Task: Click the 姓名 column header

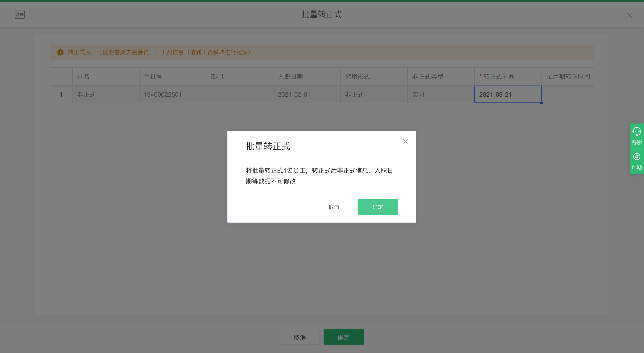Action: tap(105, 77)
